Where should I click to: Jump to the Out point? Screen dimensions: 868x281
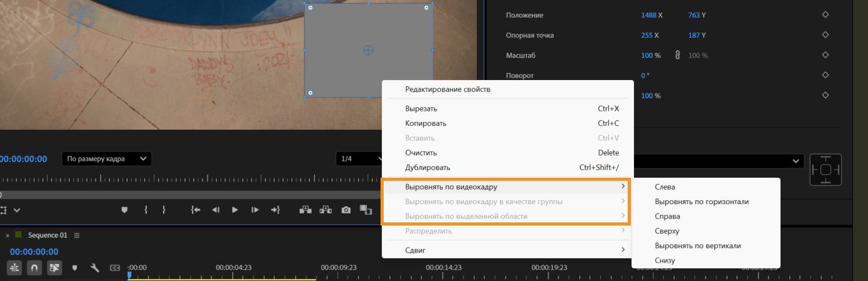click(275, 210)
